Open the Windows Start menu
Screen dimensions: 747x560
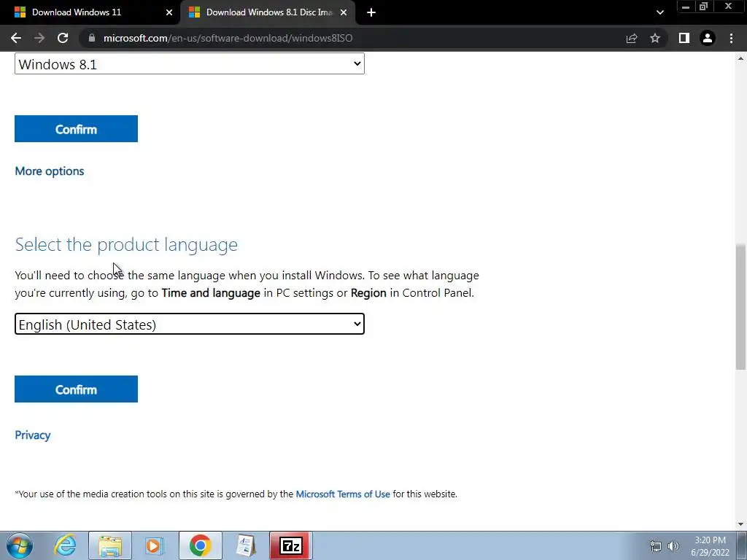coord(20,545)
